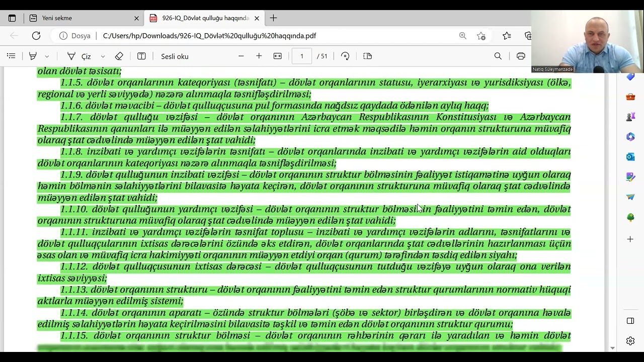The image size is (644, 362).
Task: Click the text "1.1.13. dövlət orqanının strukturu"
Action: (134, 290)
